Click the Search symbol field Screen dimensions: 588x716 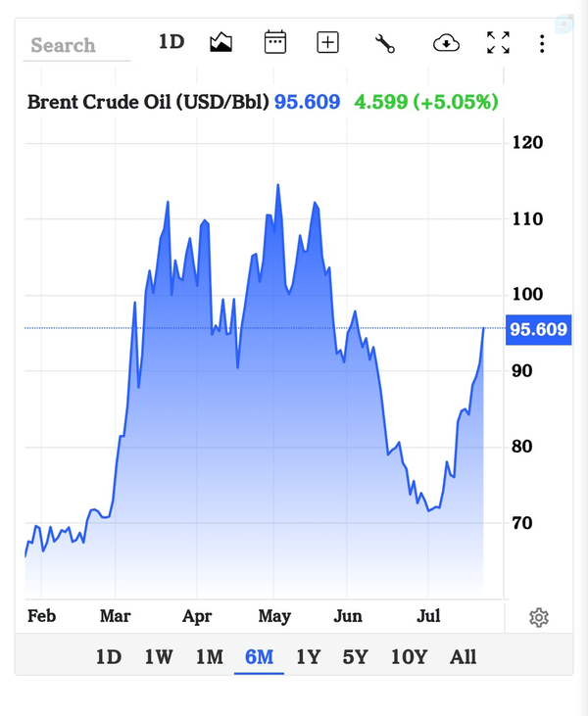click(76, 46)
